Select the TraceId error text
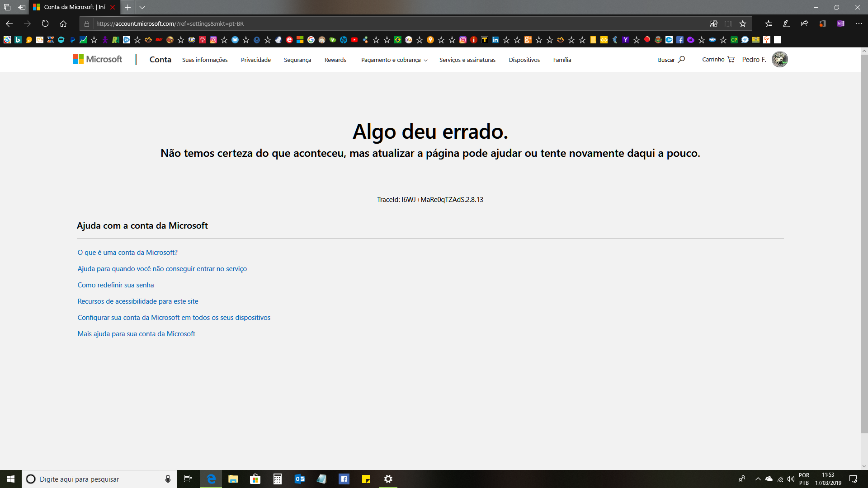 click(x=430, y=200)
